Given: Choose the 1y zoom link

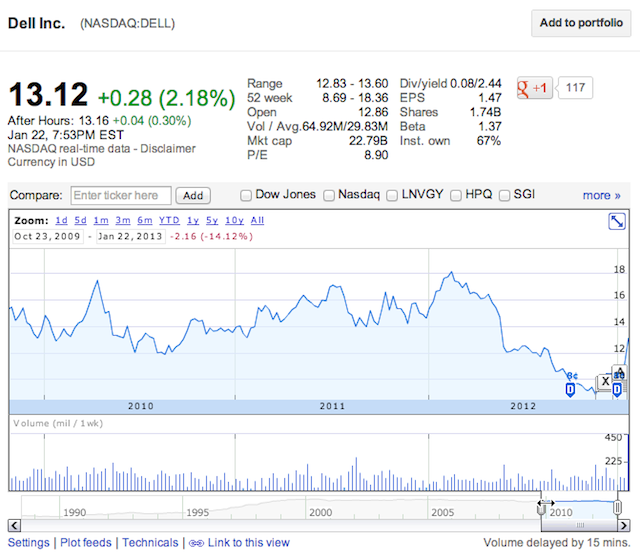Looking at the screenshot, I should pos(193,220).
